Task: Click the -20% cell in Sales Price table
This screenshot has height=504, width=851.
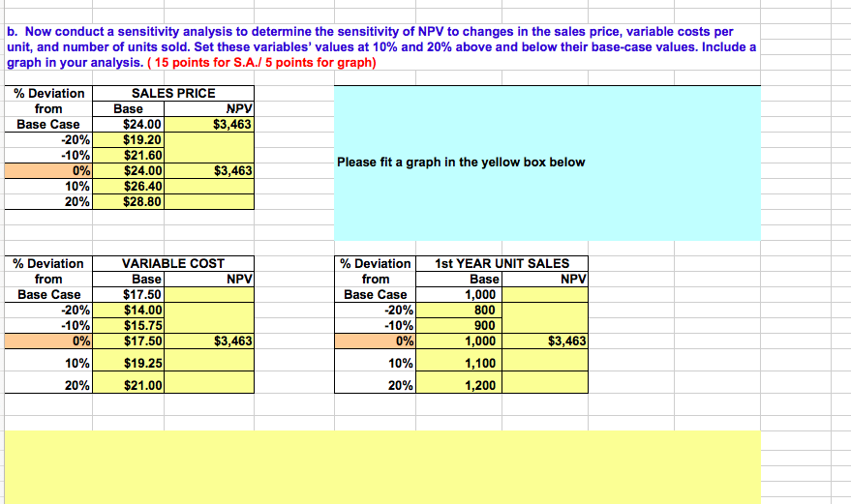Action: (48, 140)
